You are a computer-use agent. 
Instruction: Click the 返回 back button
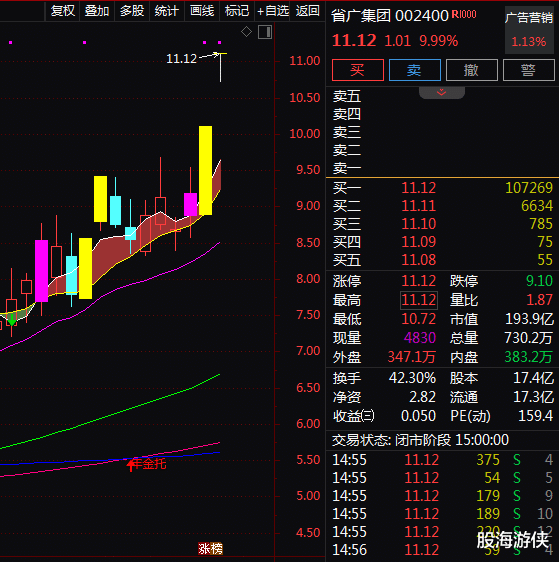tap(307, 11)
